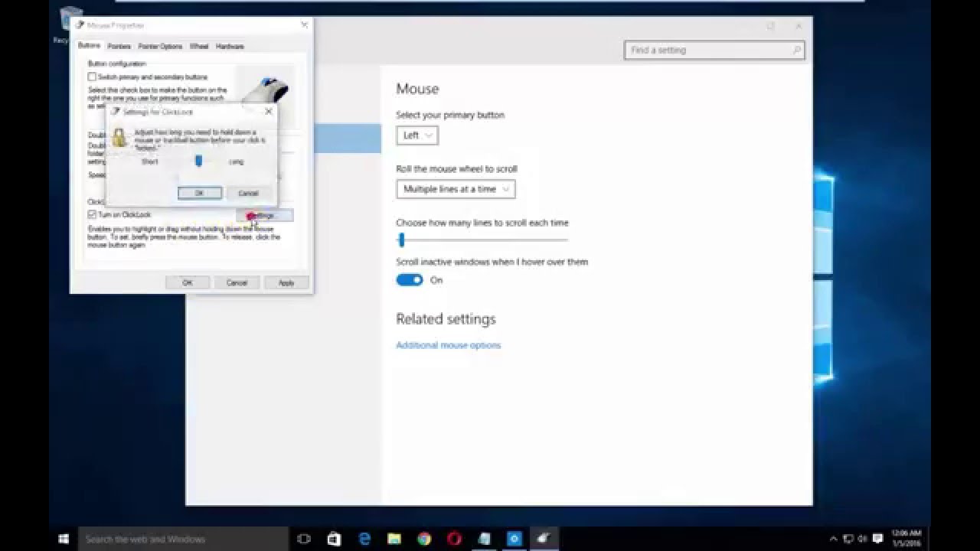Click OK in Mouse Properties window
This screenshot has width=980, height=551.
[188, 282]
